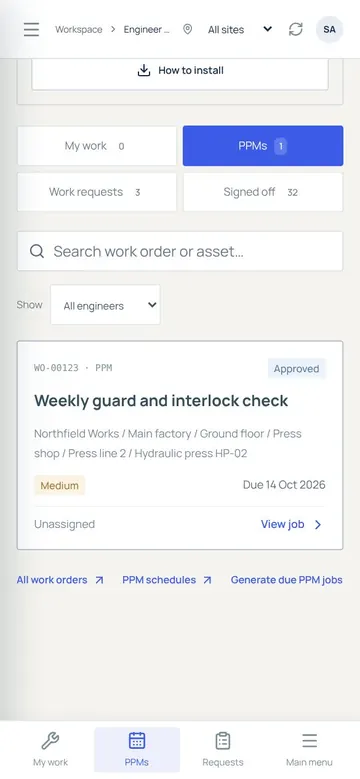The width and height of the screenshot is (360, 779).
Task: Select the PPMs tab
Action: pyautogui.click(x=263, y=146)
